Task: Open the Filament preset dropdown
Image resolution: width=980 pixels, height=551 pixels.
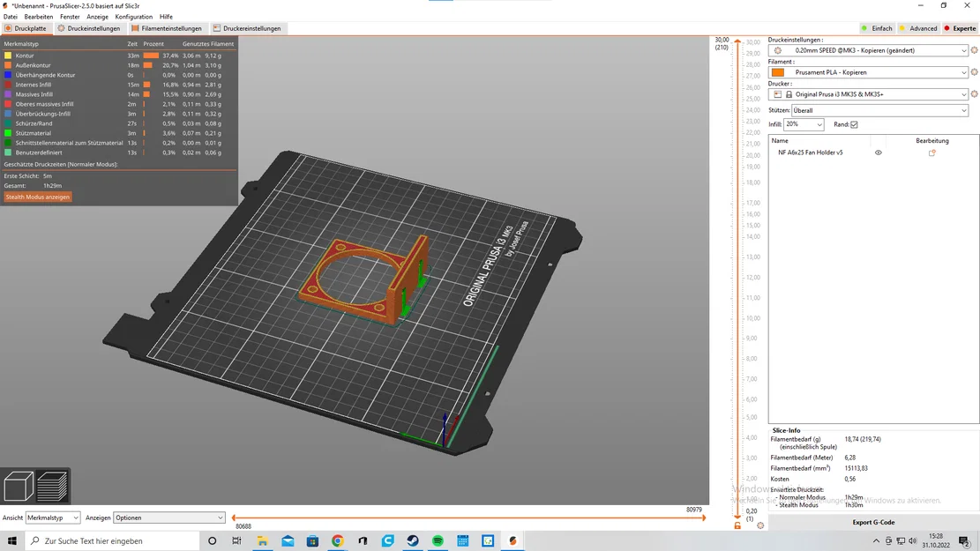Action: click(x=868, y=72)
